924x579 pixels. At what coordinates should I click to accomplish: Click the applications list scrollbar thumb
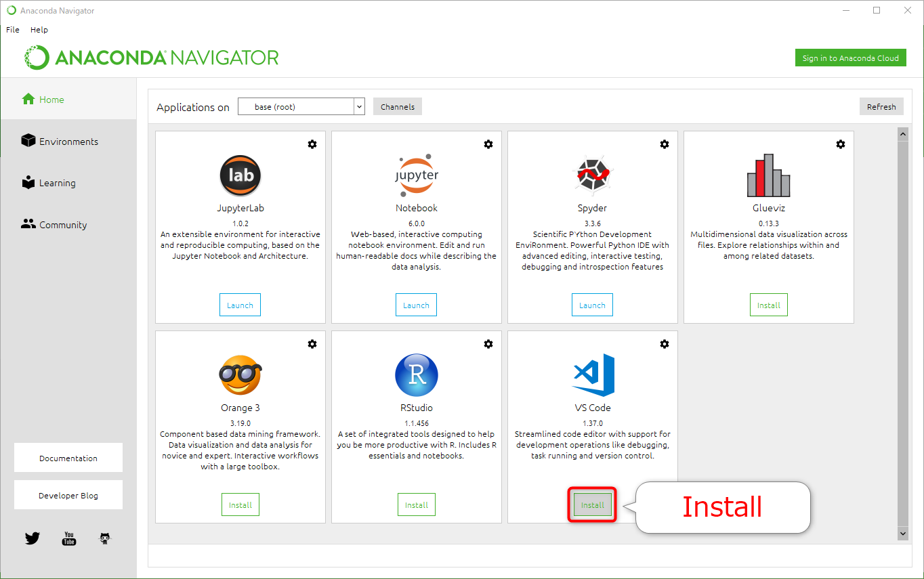902,333
